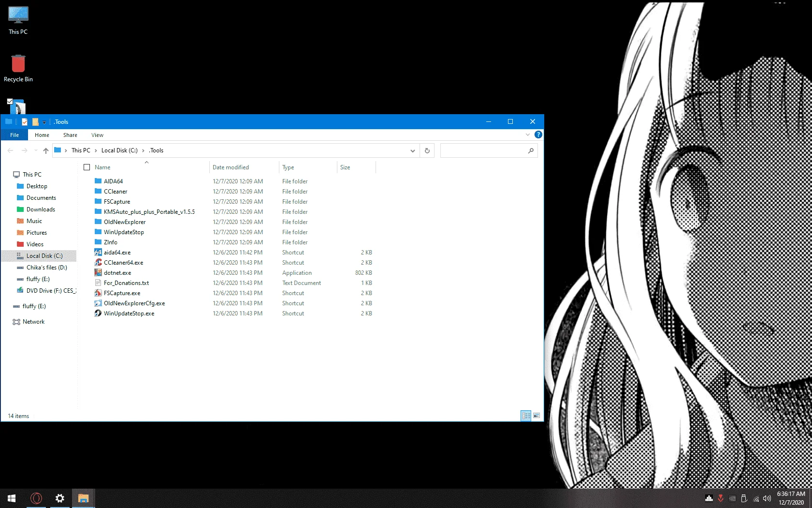Expand the chevron after This PC in breadcrumb

click(x=96, y=150)
